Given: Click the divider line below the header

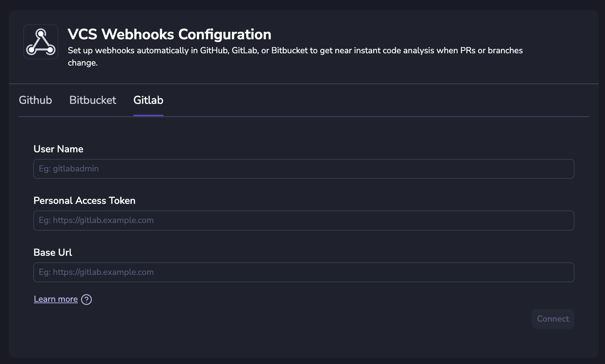Looking at the screenshot, I should point(304,84).
